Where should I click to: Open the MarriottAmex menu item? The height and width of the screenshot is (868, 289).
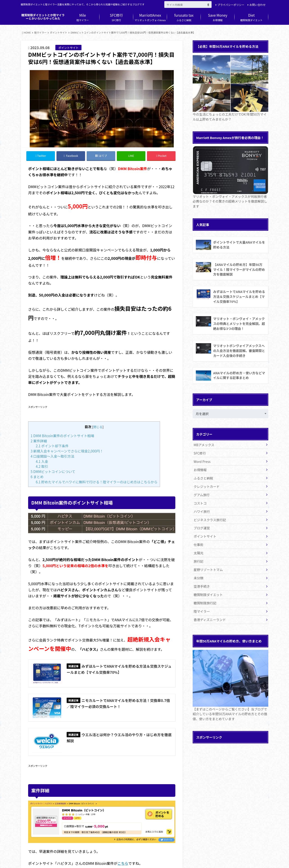150,18
